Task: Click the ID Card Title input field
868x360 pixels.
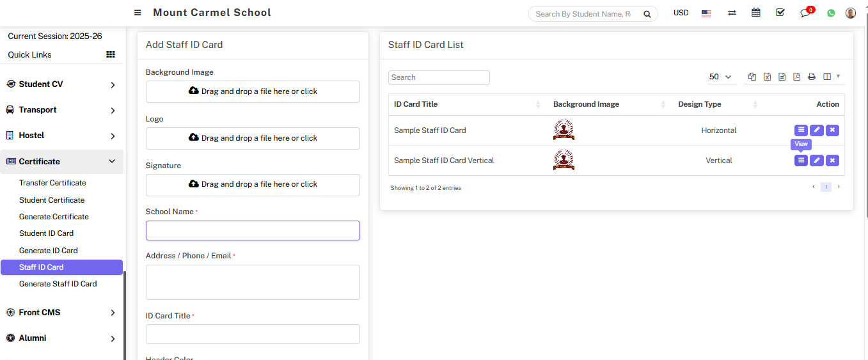Action: point(253,334)
